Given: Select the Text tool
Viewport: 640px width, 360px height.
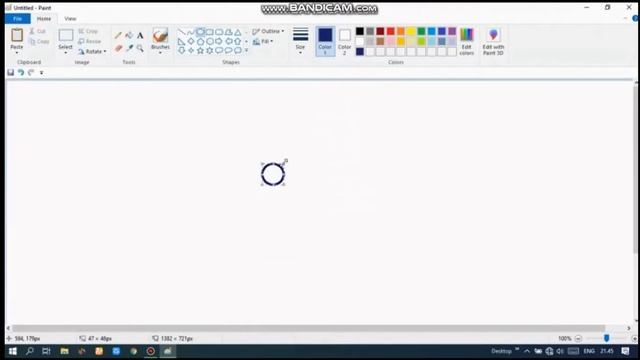Looking at the screenshot, I should point(140,36).
